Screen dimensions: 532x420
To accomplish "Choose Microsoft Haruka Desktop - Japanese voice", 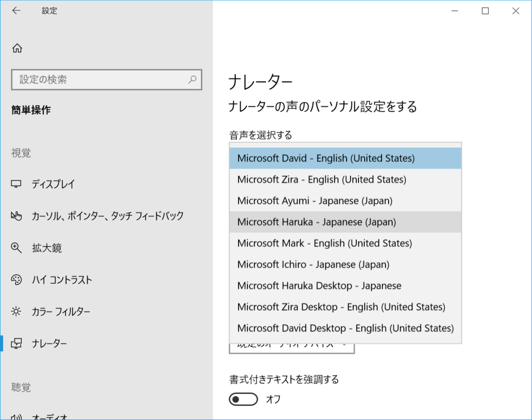I will coord(345,286).
